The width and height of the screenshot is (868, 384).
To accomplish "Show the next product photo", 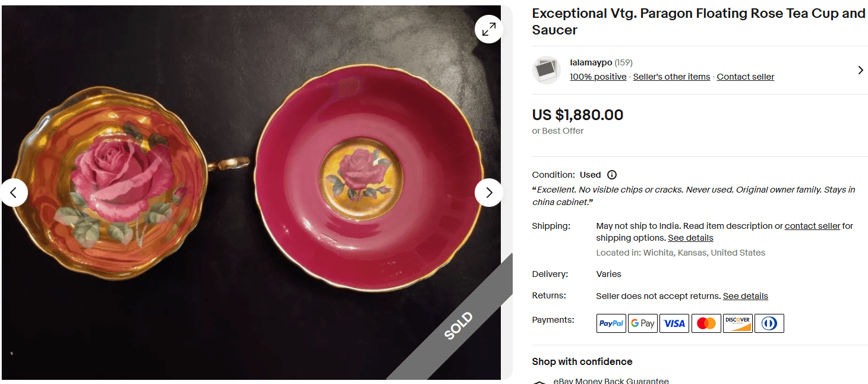I will [x=488, y=192].
